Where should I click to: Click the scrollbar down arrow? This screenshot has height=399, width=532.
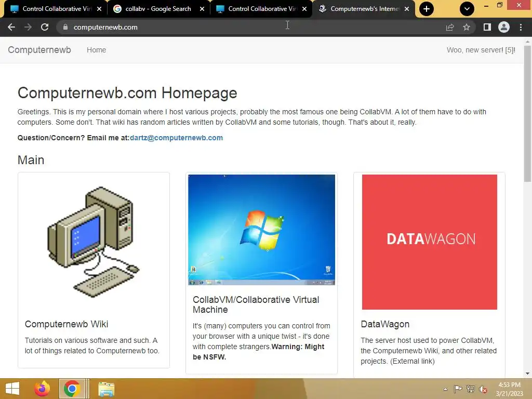(x=527, y=374)
